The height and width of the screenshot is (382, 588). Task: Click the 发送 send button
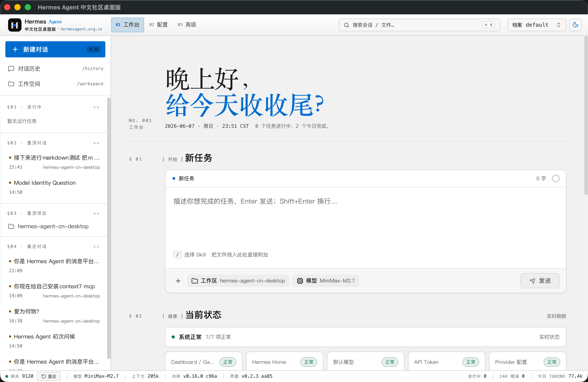pyautogui.click(x=540, y=281)
